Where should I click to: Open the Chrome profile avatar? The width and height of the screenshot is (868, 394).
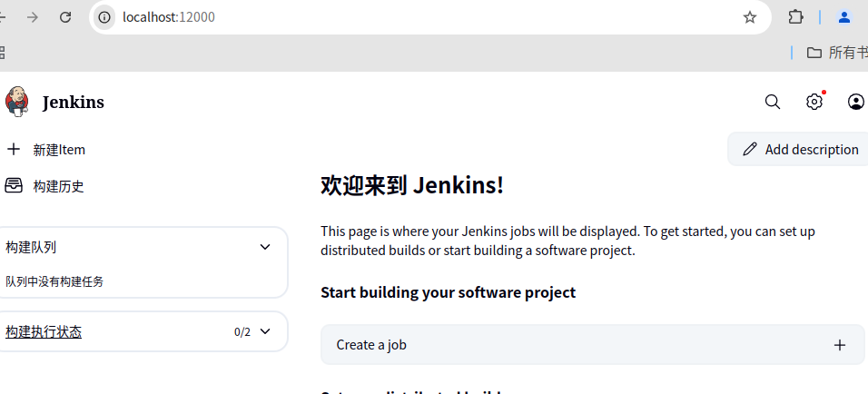coord(844,17)
